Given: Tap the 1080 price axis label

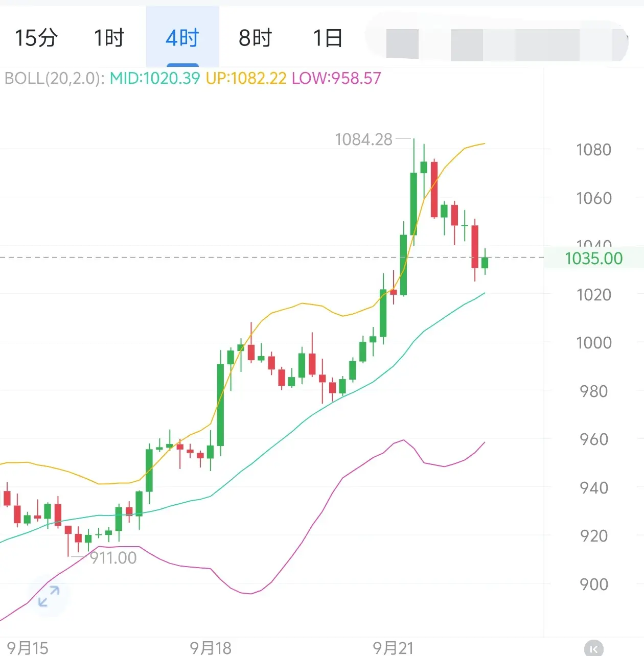Looking at the screenshot, I should (x=593, y=150).
